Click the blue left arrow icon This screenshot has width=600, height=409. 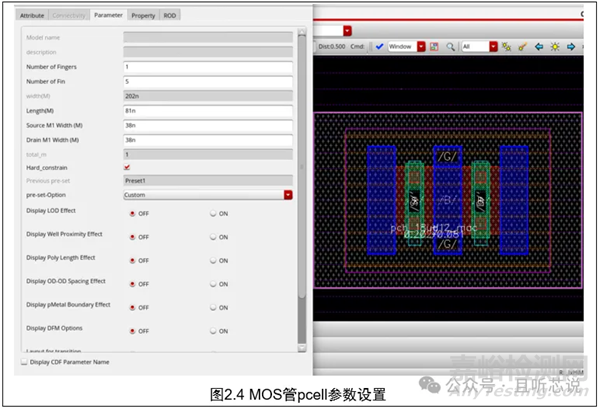pyautogui.click(x=539, y=46)
